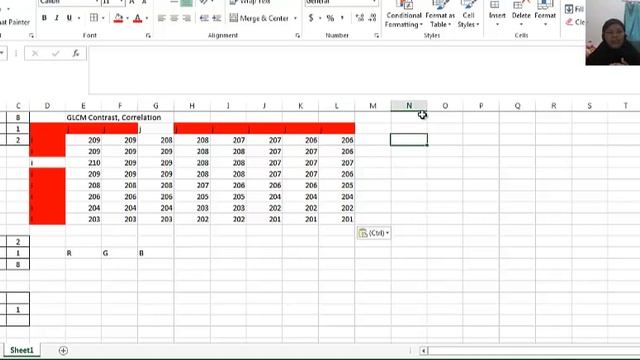
Task: Select the cell labeled R
Action: coord(83,253)
